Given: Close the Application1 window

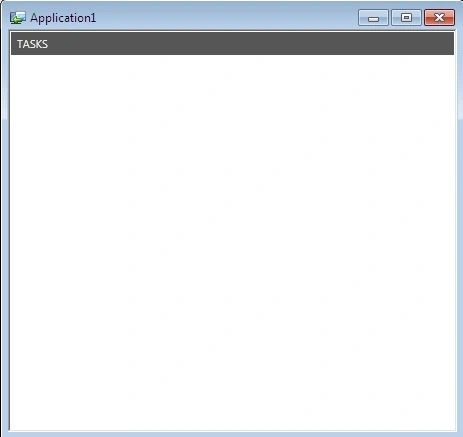Looking at the screenshot, I should tap(439, 18).
